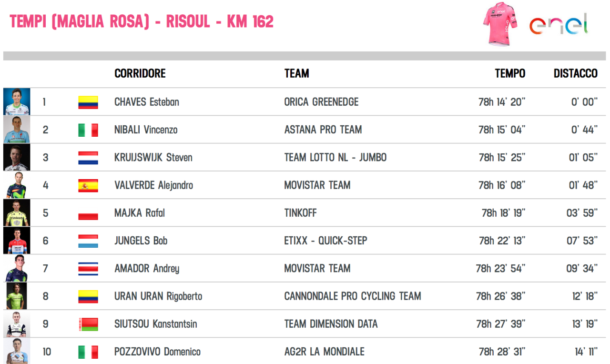Click the Enel sponsor logo
The image size is (610, 364).
click(x=559, y=24)
